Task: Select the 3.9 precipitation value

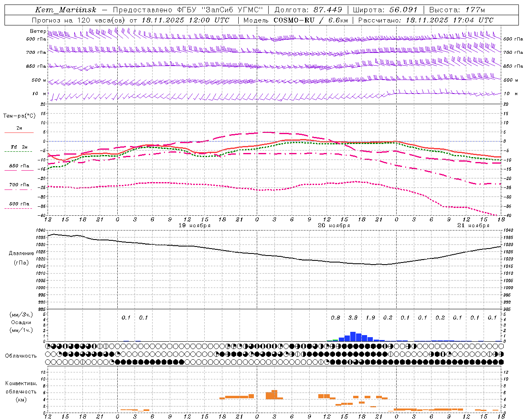Action: point(353,317)
